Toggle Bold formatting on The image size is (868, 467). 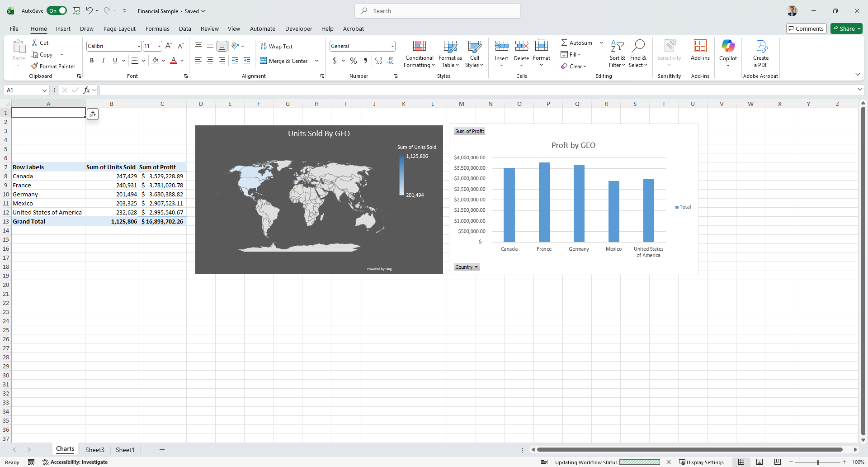(92, 61)
